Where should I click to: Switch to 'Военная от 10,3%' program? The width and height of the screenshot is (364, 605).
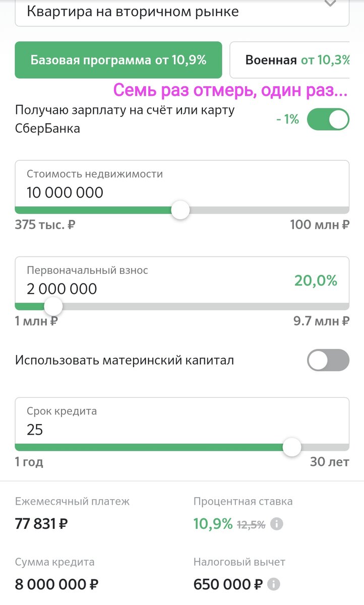[289, 60]
